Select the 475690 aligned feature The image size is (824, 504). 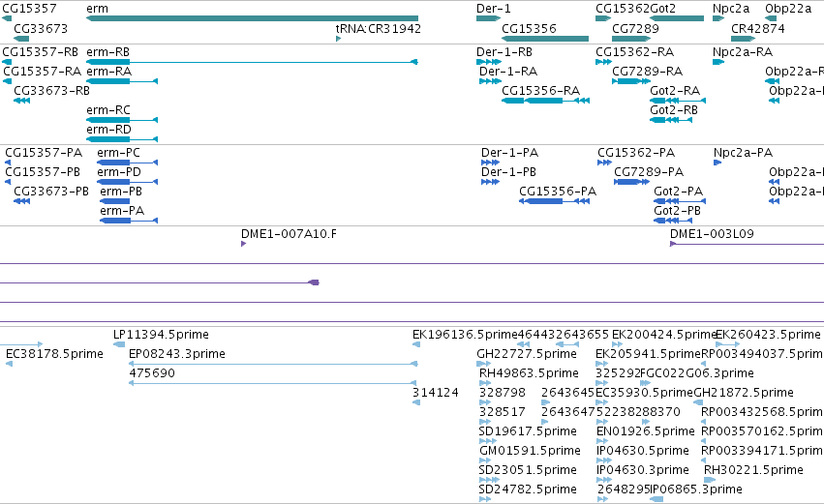(273, 383)
